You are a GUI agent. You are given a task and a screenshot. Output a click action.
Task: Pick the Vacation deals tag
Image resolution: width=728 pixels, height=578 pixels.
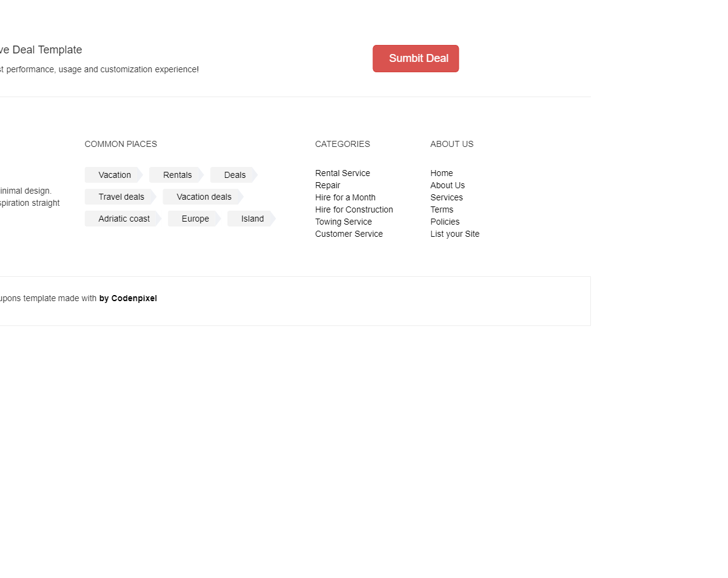[203, 197]
